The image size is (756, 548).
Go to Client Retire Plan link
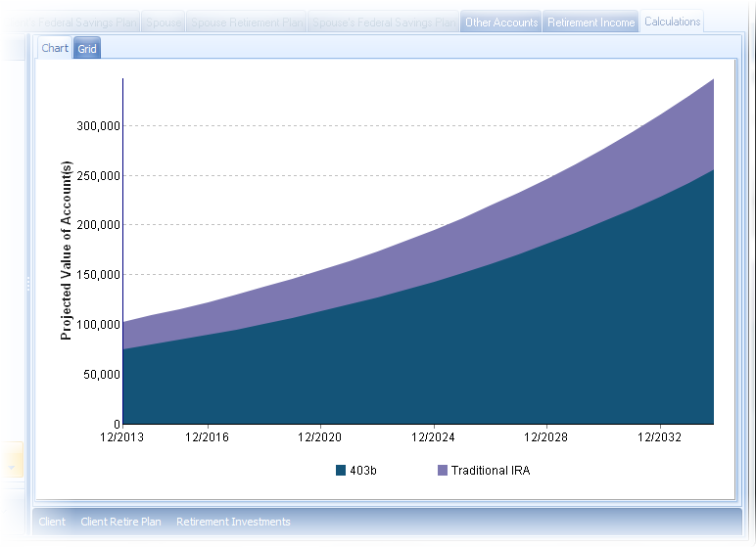tap(120, 522)
